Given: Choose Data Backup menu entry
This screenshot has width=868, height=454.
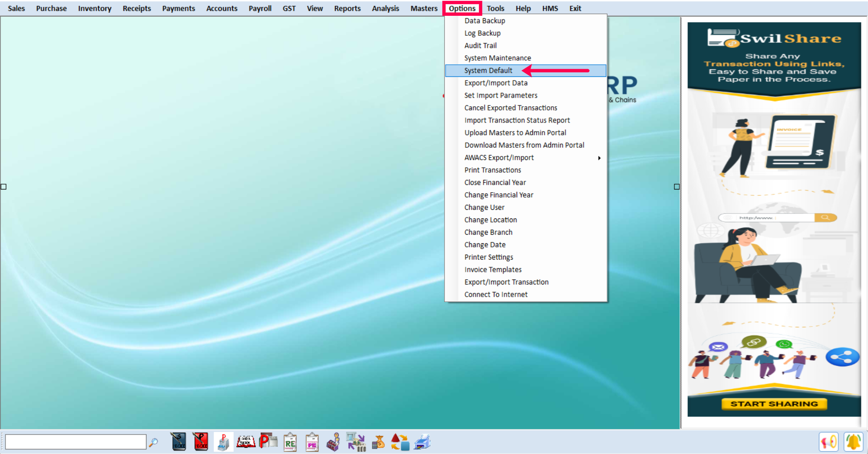Looking at the screenshot, I should coord(484,21).
